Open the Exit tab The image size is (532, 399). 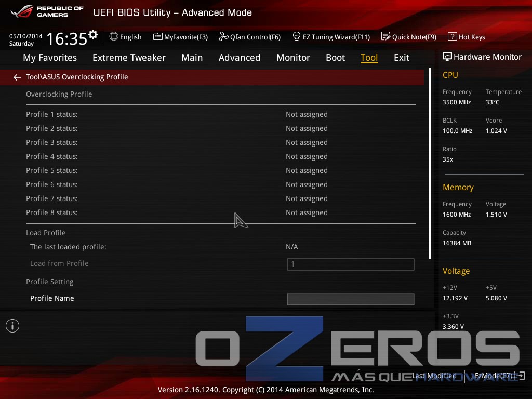(402, 58)
